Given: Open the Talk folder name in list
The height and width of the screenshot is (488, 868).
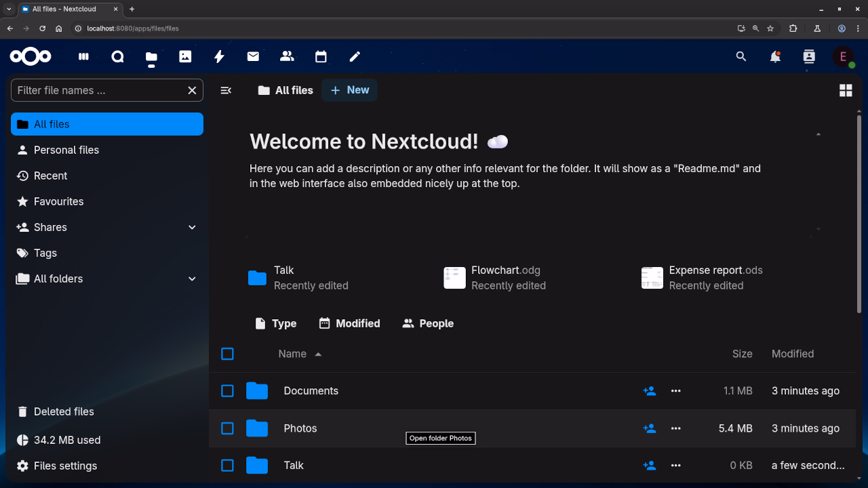Looking at the screenshot, I should (294, 466).
